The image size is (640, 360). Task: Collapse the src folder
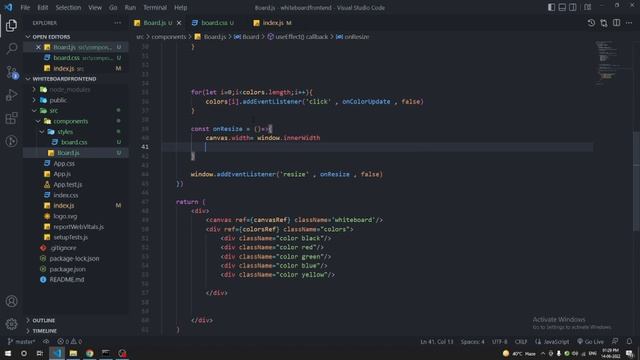click(76, 111)
